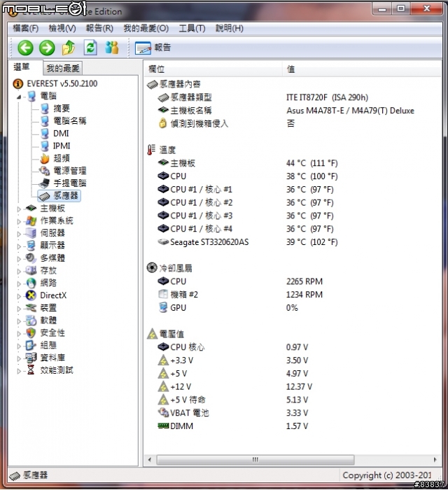
Task: Click the 欄位 column header
Action: pos(213,69)
